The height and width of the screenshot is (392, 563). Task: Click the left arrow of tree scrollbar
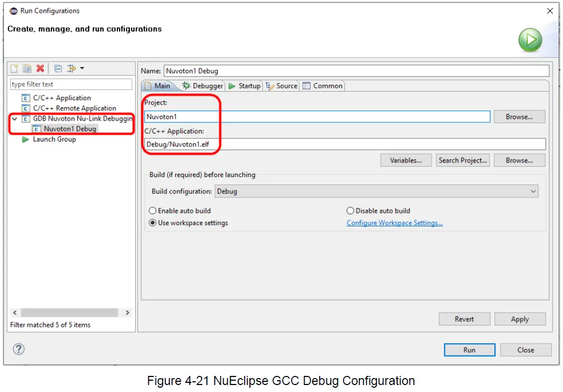(x=15, y=313)
